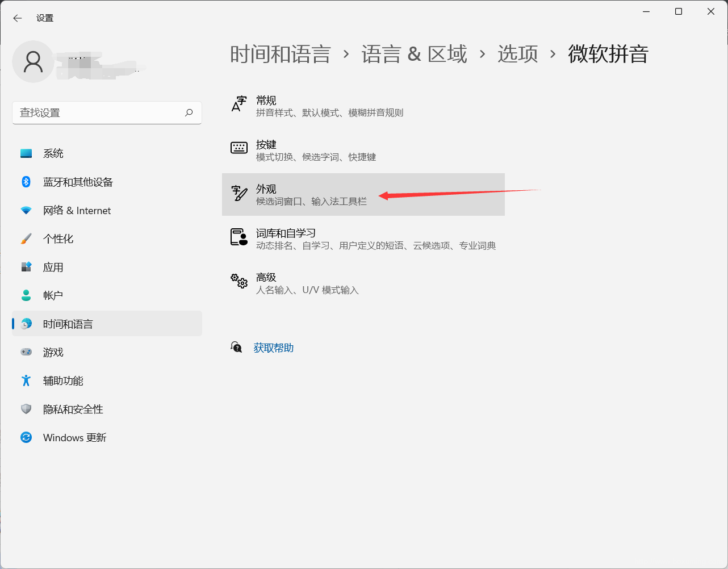Open 外观 appearance settings
The image size is (728, 569).
(x=363, y=194)
